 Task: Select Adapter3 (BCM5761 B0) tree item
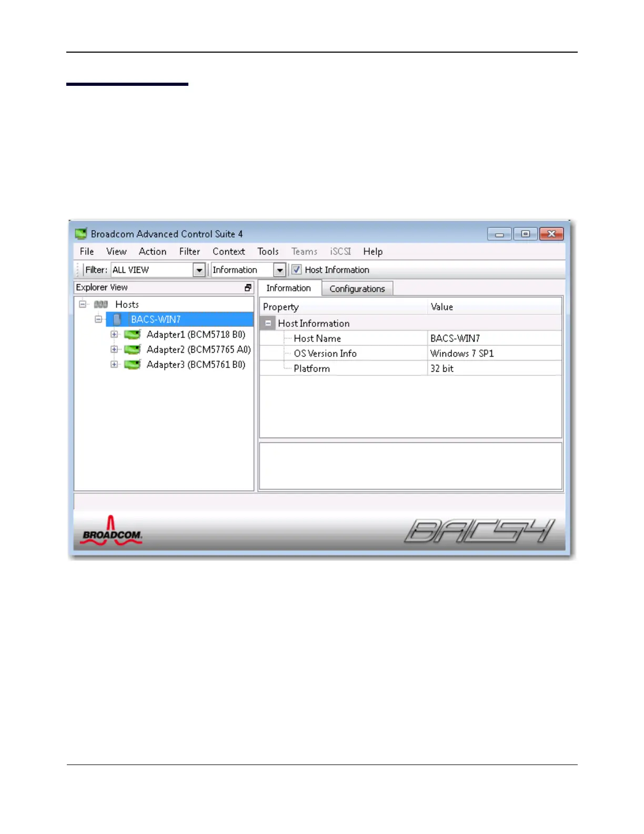[x=196, y=364]
